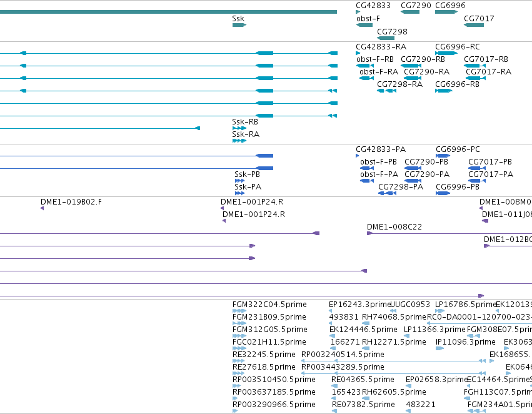Open the FGC021H11.5prime EST feature
The image size is (532, 414).
click(239, 348)
